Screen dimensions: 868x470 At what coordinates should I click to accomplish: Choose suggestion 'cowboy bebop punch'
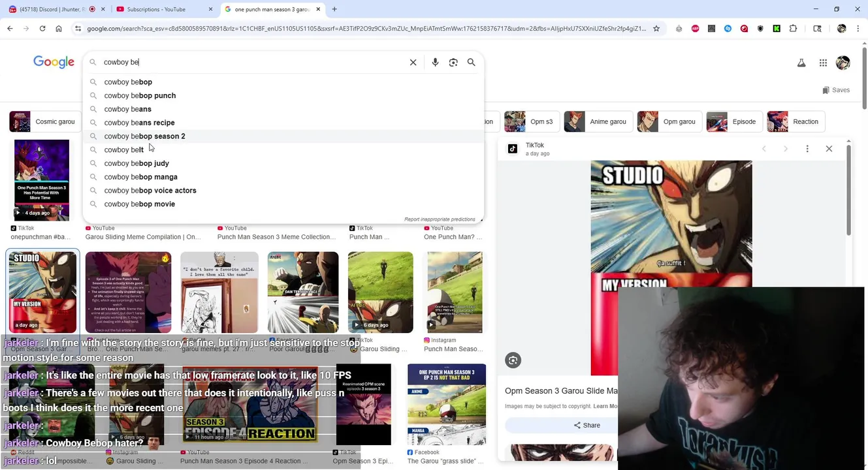283,95
